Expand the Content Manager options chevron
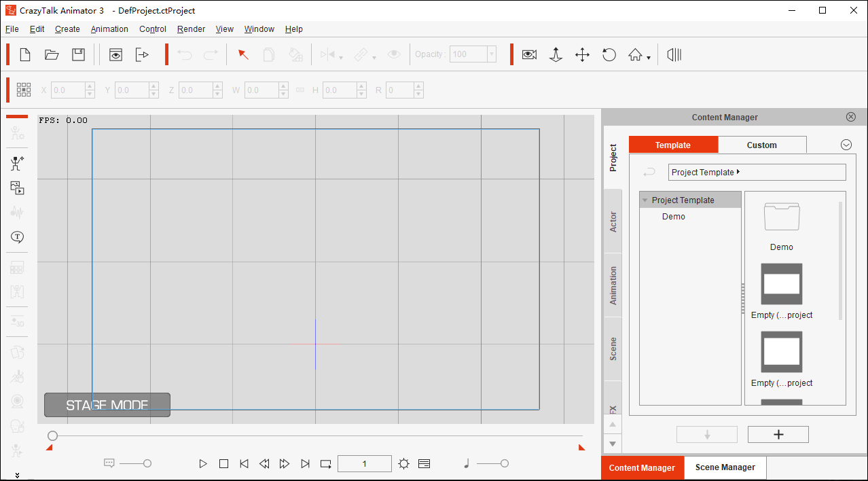Viewport: 868px width, 481px height. (x=846, y=145)
